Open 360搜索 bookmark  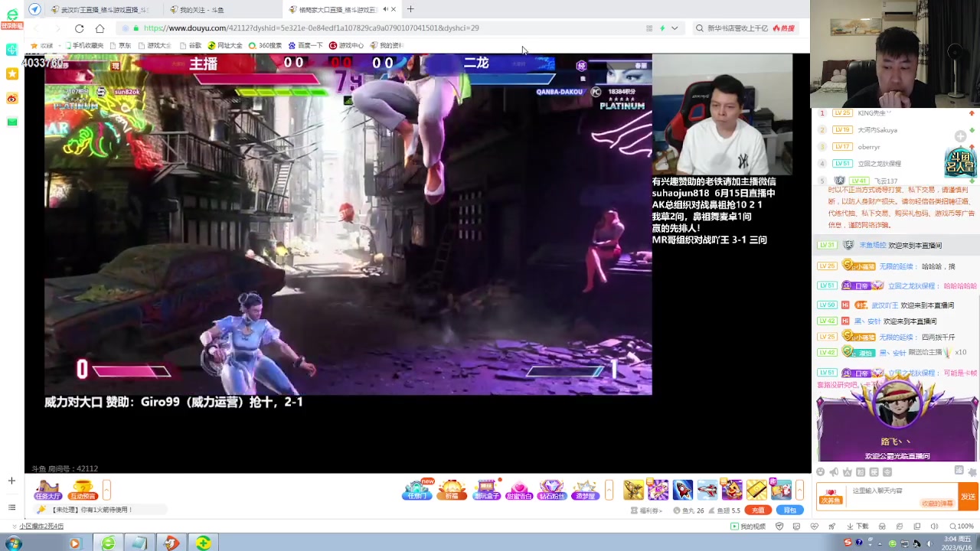(265, 46)
